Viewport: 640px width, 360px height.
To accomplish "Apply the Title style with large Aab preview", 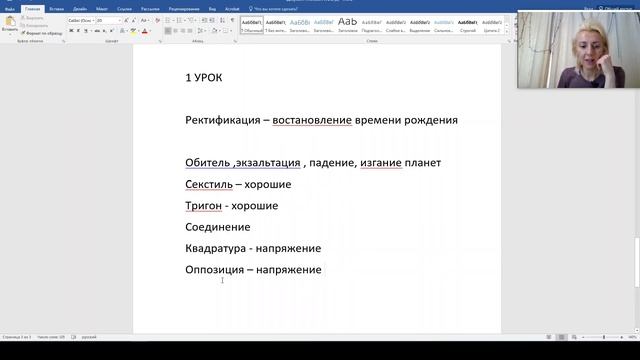I will click(x=348, y=26).
